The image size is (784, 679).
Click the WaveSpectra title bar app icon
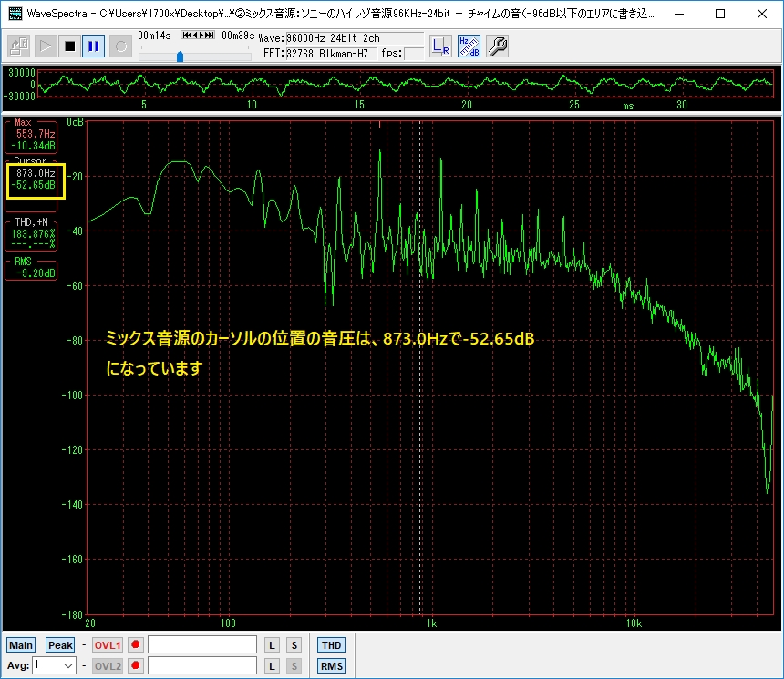[15, 14]
